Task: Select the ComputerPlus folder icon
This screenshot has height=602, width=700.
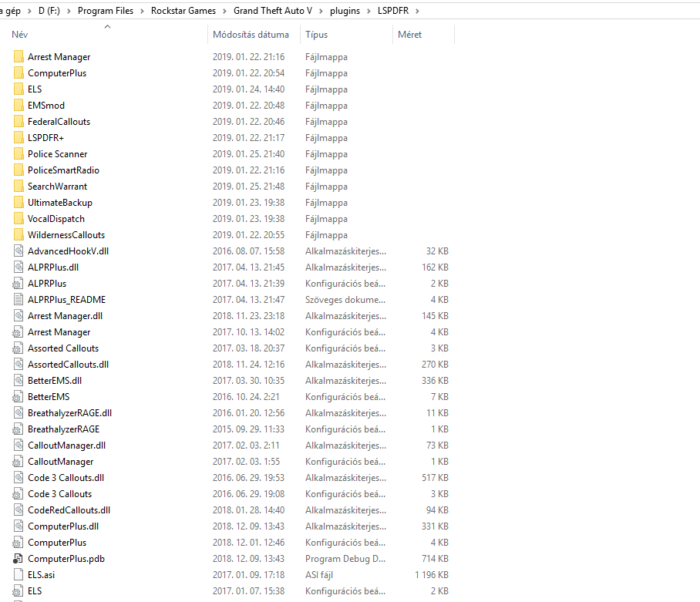Action: point(19,72)
